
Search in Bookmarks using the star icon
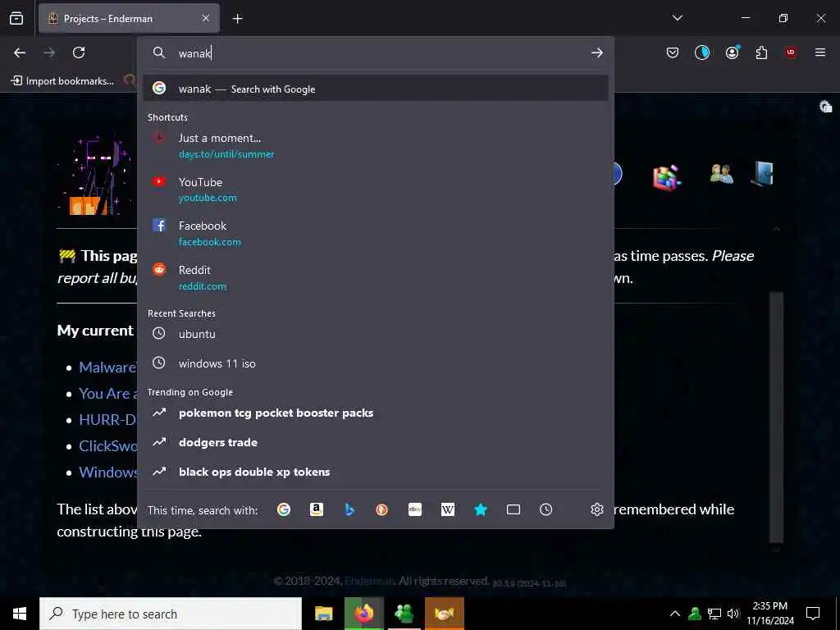[x=481, y=509]
